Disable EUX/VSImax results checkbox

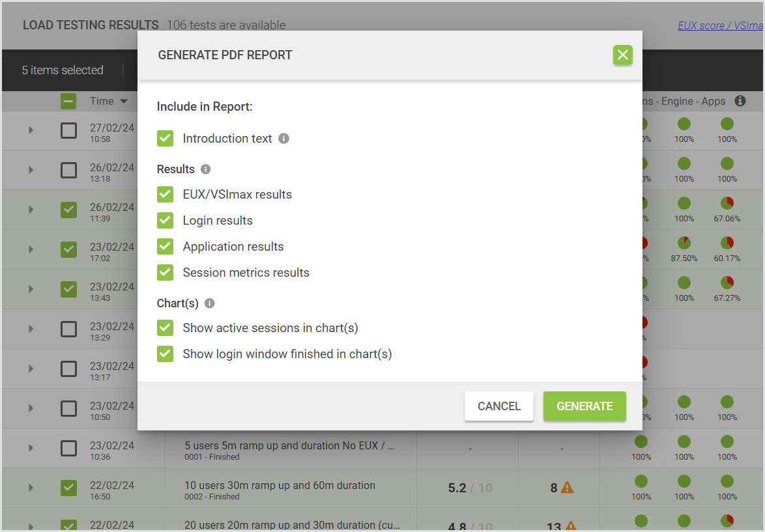coord(166,195)
